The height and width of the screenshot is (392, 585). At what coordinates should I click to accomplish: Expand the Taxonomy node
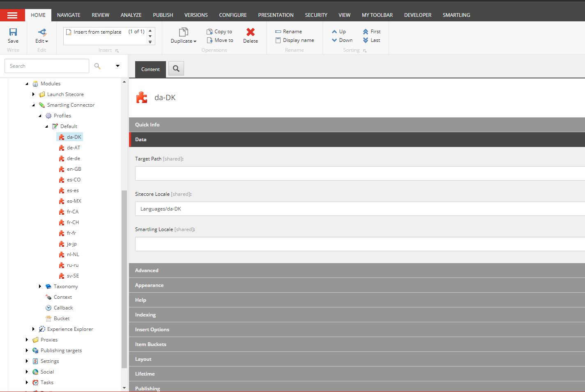40,287
